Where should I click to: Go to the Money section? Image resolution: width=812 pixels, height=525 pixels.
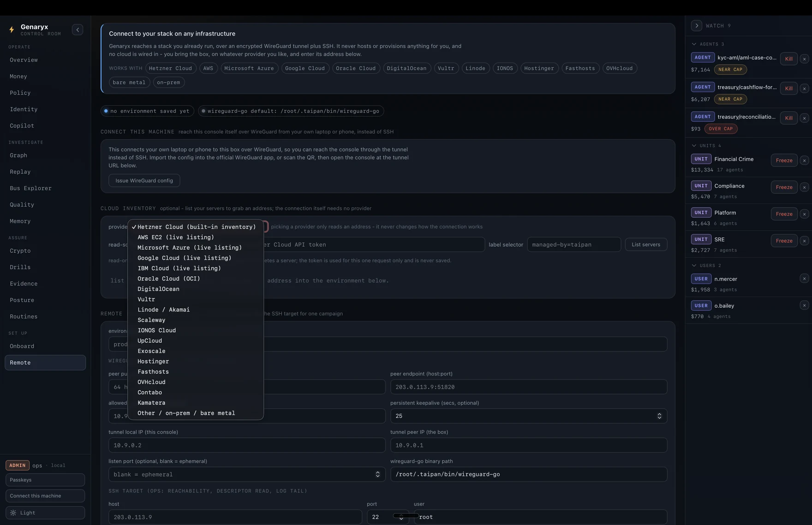point(45,77)
